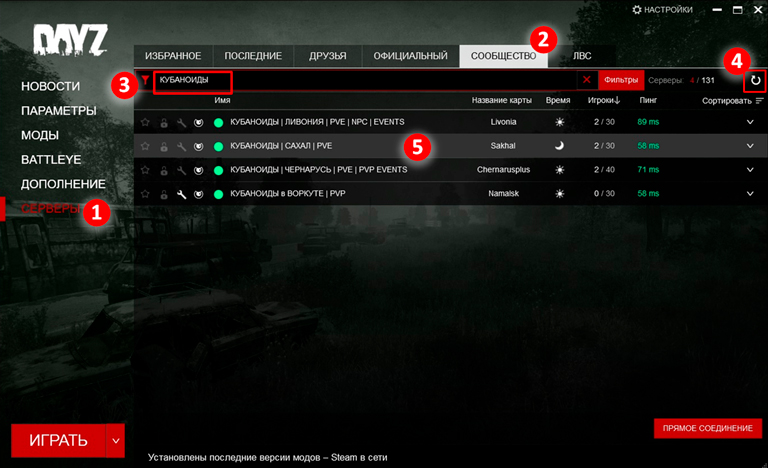Click the red funnel filter icon
Viewport: 768px width, 468px height.
[x=145, y=80]
